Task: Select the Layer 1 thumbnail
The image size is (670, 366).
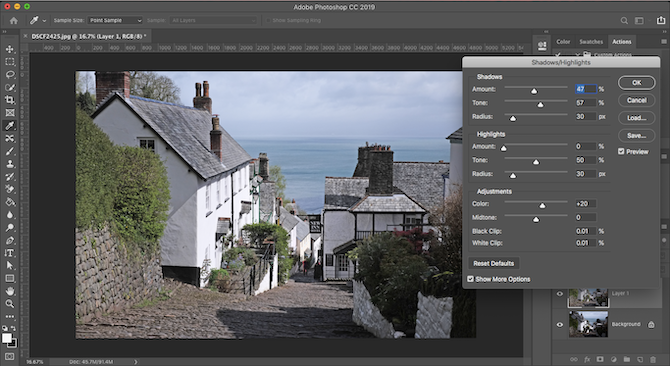Action: tap(588, 297)
